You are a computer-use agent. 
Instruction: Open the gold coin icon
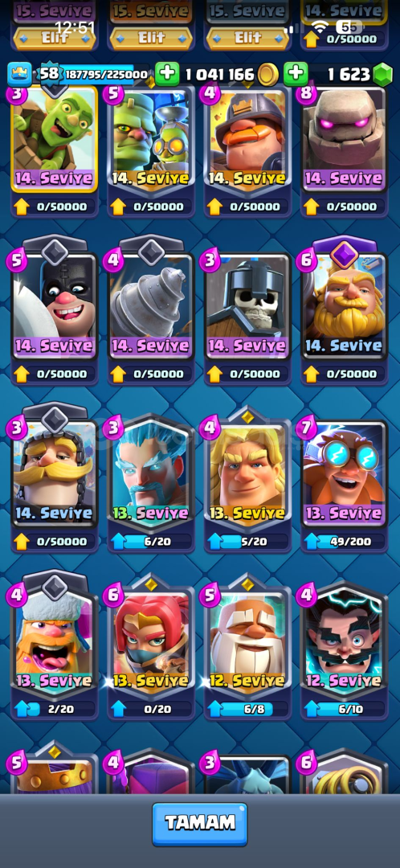(x=268, y=74)
